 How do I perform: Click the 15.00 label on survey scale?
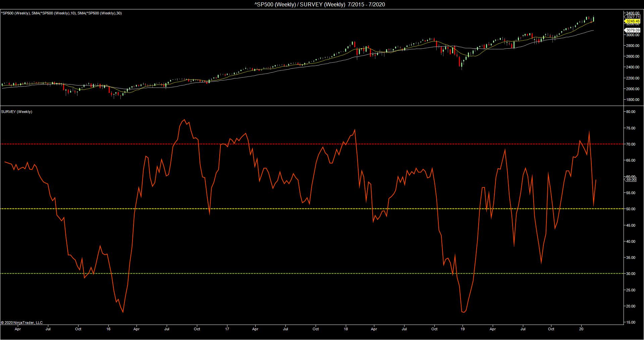click(x=631, y=322)
